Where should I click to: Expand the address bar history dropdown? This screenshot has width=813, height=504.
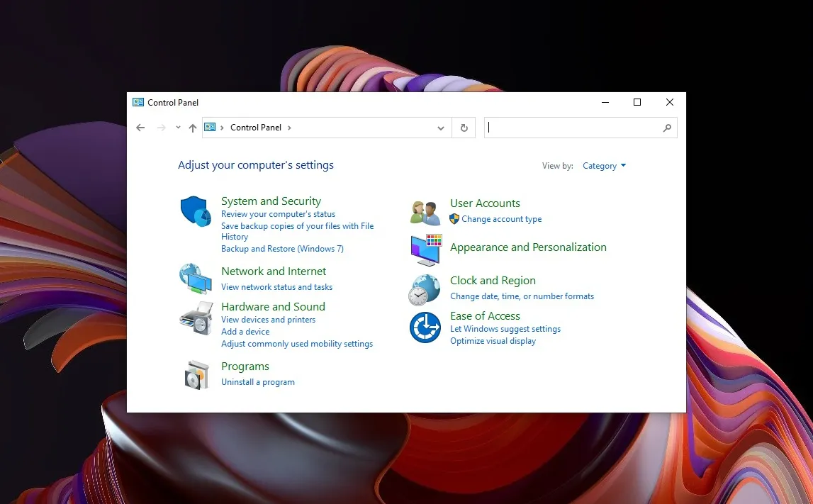pyautogui.click(x=441, y=128)
